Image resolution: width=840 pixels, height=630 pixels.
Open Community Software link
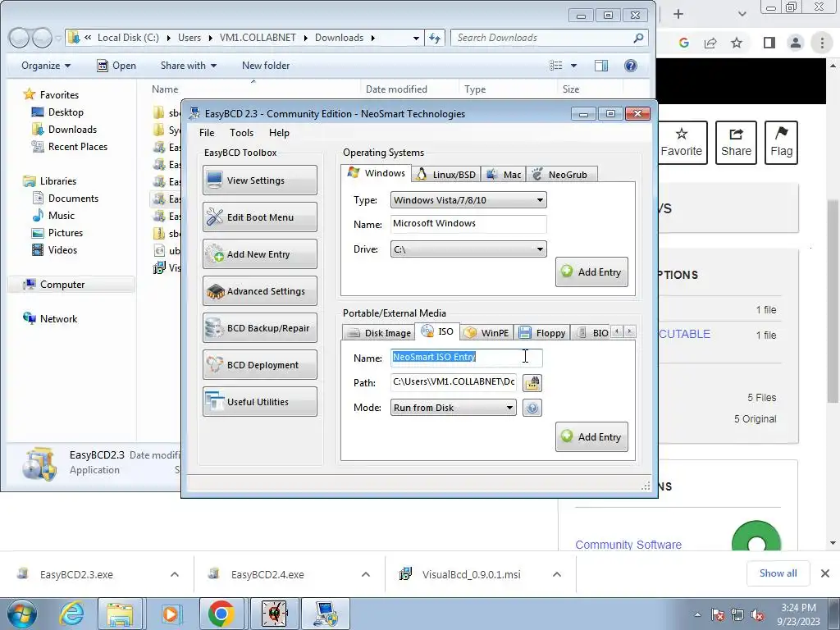(x=628, y=545)
